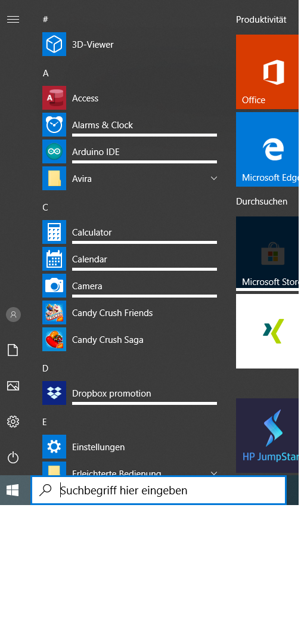
Task: Click the 3D-Viewer label text
Action: coord(93,44)
